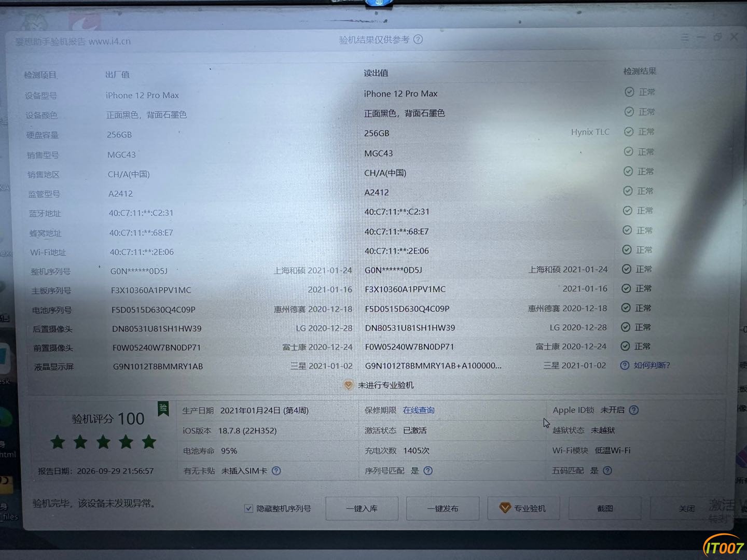
Task: Click help icon beside 序列号匹配 是
Action: 428,471
